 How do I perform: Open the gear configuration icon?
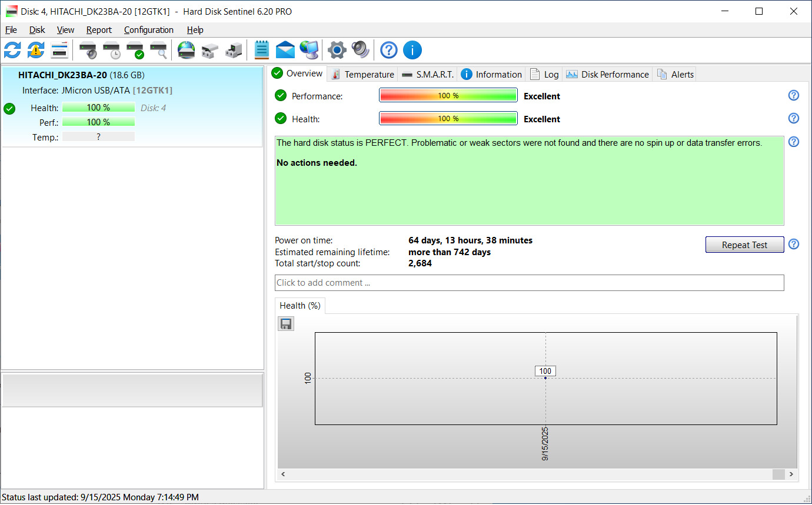[337, 50]
